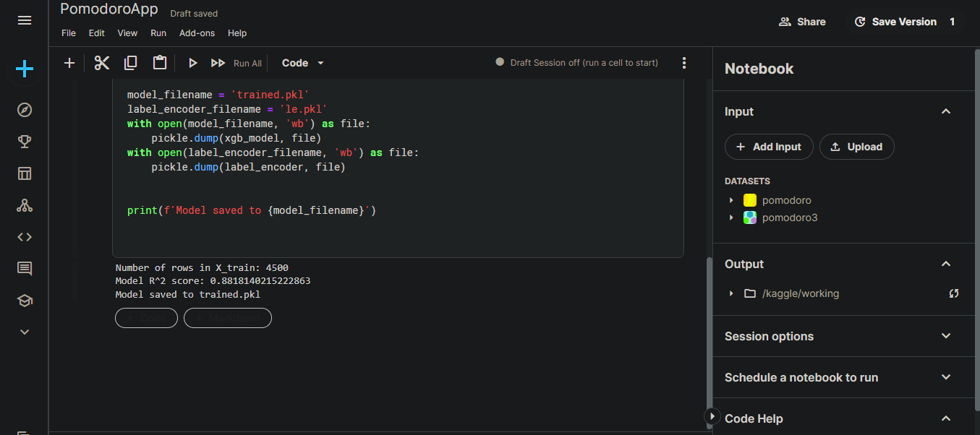Select the pomodoro3 dataset icon
The width and height of the screenshot is (980, 435).
750,217
